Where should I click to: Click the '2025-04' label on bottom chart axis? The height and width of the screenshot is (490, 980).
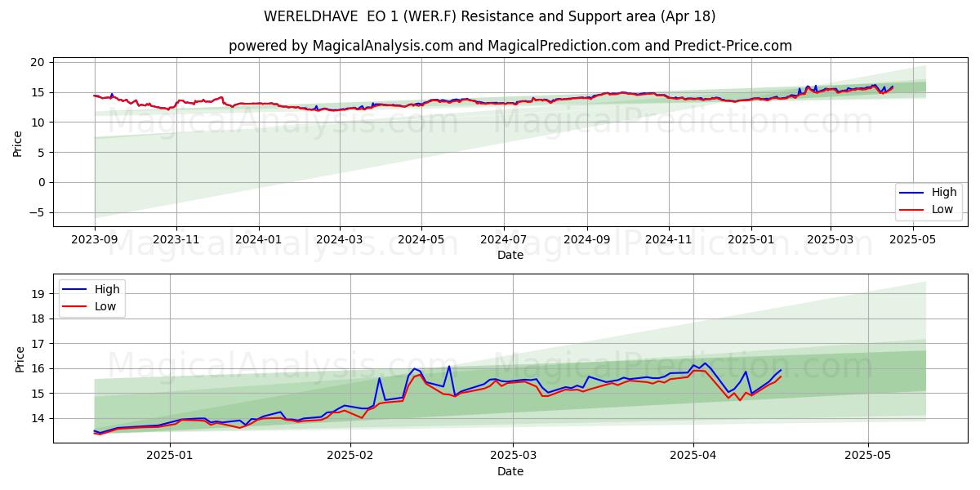click(693, 457)
